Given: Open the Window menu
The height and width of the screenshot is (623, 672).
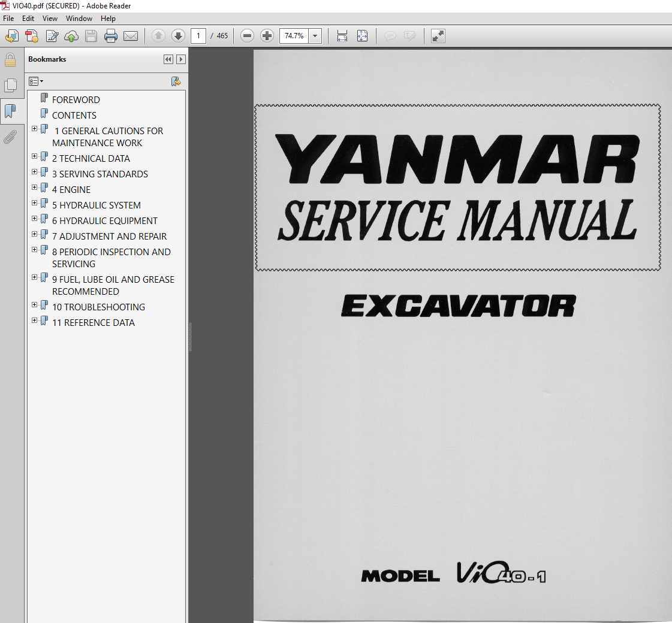Looking at the screenshot, I should pos(79,19).
